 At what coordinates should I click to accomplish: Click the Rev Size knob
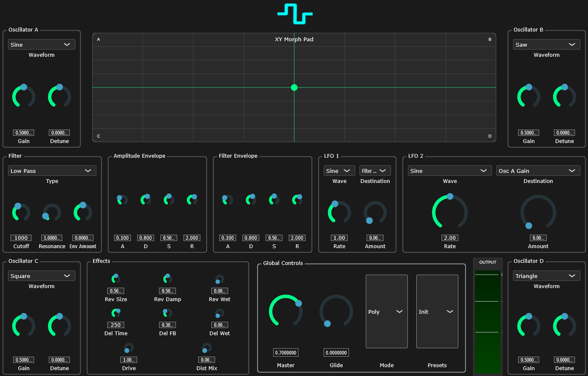pyautogui.click(x=116, y=279)
